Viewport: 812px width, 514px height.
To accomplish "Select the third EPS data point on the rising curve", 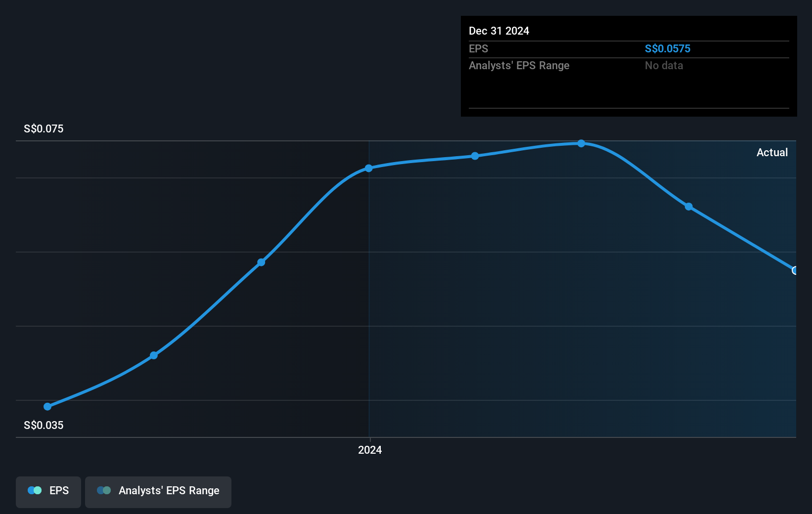I will (x=261, y=262).
